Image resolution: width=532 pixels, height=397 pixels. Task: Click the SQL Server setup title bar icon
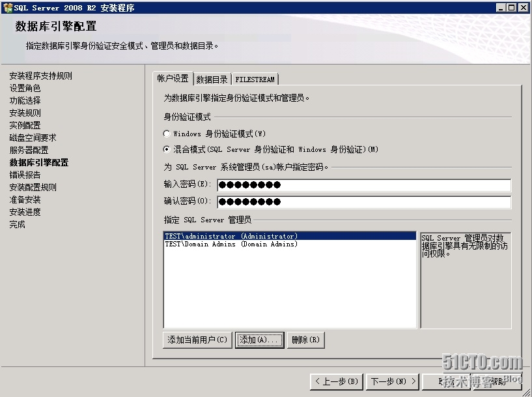7,7
